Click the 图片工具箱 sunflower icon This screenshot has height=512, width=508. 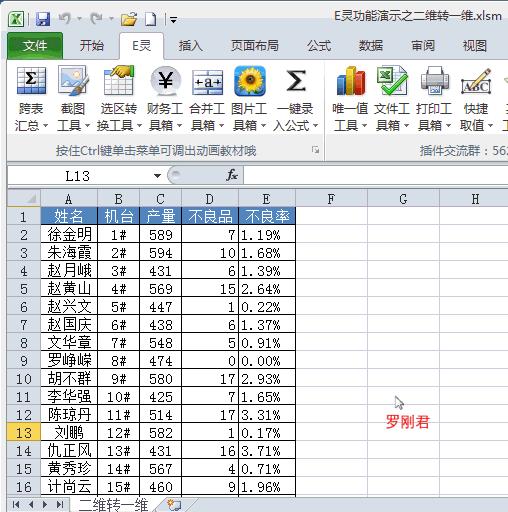(x=250, y=81)
